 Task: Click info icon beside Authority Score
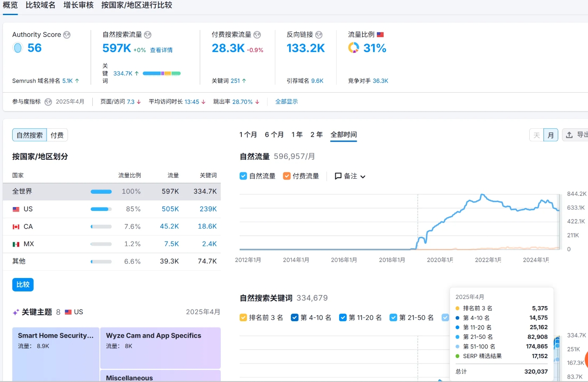(x=67, y=35)
